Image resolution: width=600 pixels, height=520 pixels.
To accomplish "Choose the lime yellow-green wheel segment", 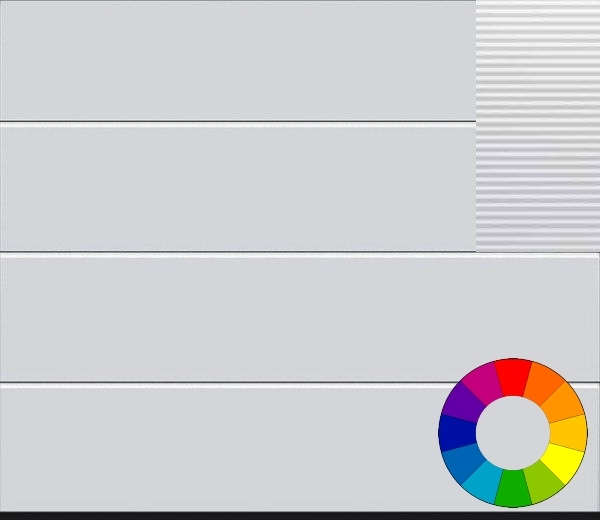I will pos(543,482).
